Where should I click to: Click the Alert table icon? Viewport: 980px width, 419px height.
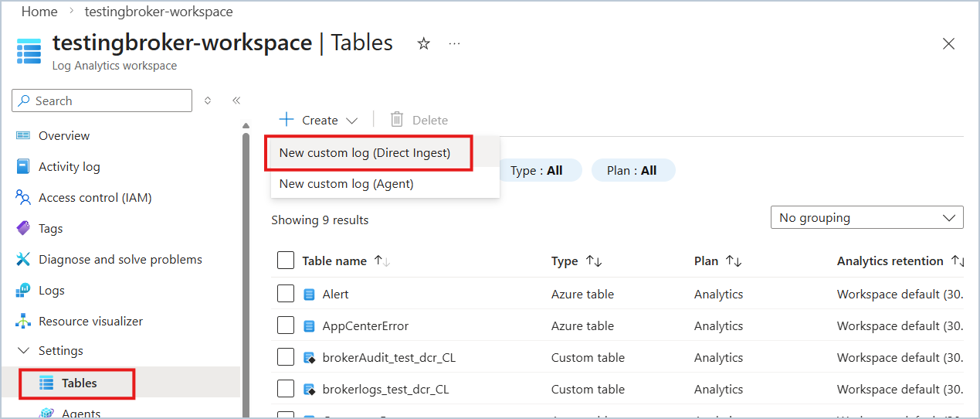click(310, 295)
